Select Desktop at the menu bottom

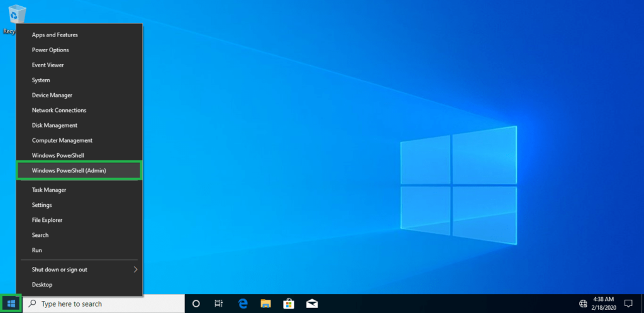(x=79, y=284)
